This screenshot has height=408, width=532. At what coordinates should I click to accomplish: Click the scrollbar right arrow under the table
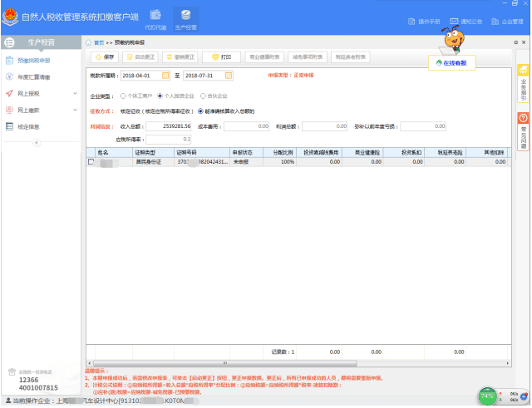point(508,364)
